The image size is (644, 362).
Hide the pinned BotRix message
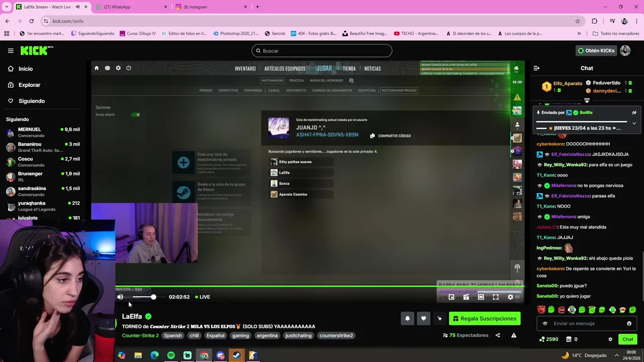click(x=634, y=113)
